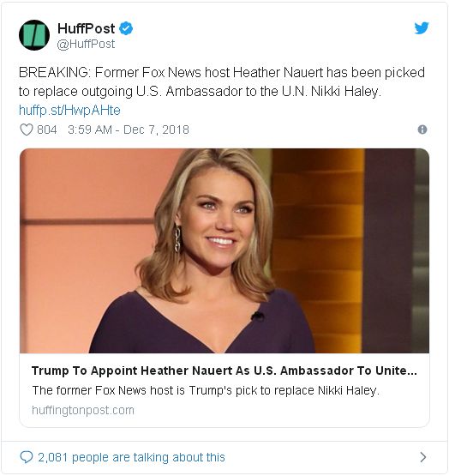Click the card description about replacing Nikki Haley
The image size is (449, 476).
[x=206, y=390]
